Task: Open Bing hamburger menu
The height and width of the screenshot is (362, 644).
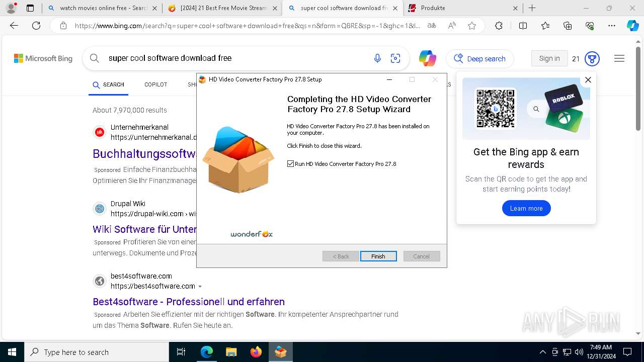Action: pyautogui.click(x=619, y=58)
